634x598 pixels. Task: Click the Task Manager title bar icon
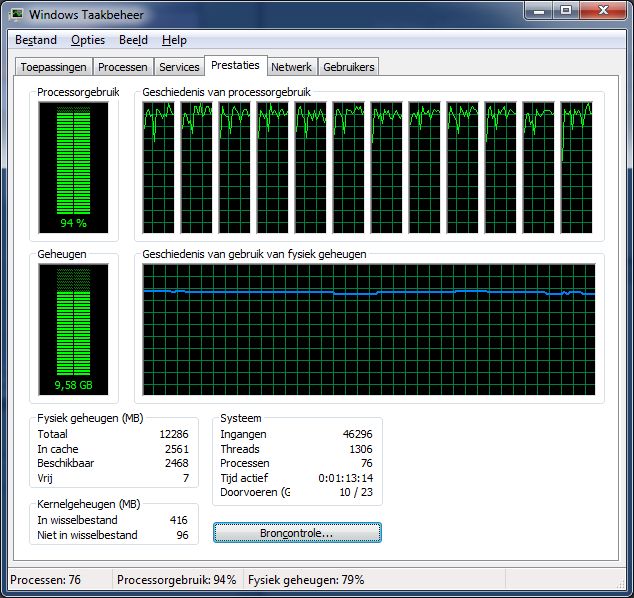(16, 15)
